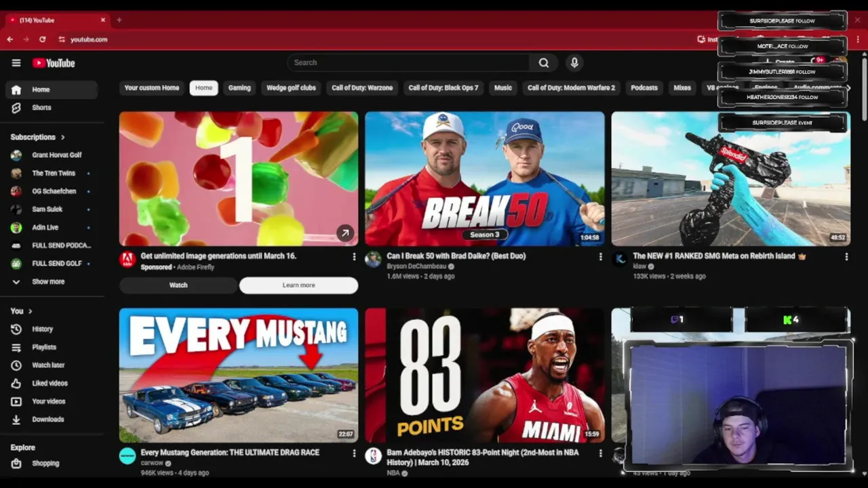
Task: Open Every Mustang Generation video title
Action: [230, 453]
